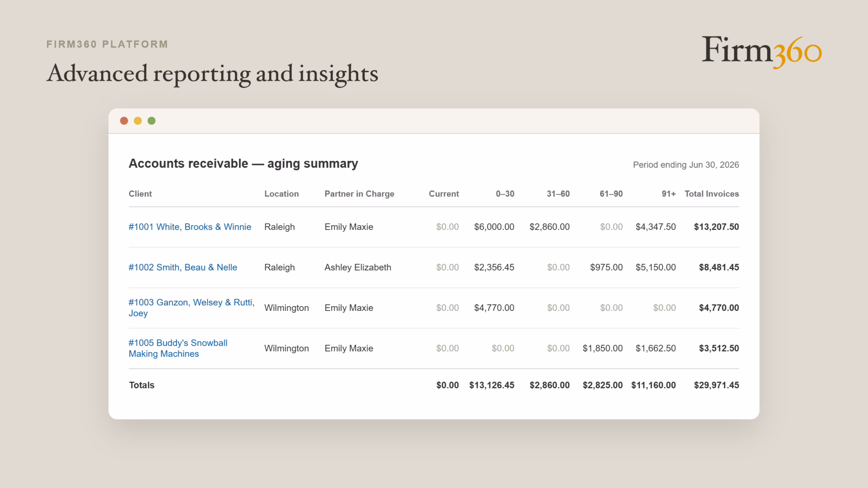
Task: Select the Period ending Jun 30, 2026 text
Action: point(686,165)
